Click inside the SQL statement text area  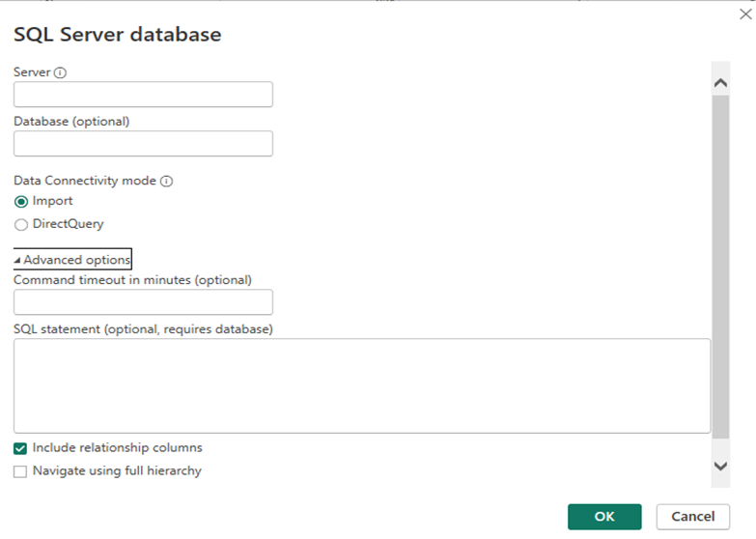click(x=362, y=386)
